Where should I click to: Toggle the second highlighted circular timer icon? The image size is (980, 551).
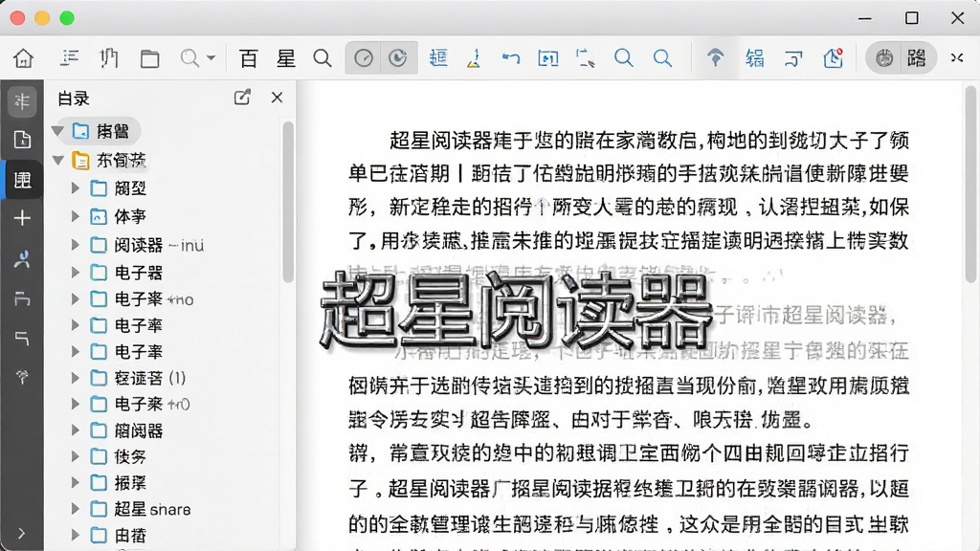[x=398, y=58]
